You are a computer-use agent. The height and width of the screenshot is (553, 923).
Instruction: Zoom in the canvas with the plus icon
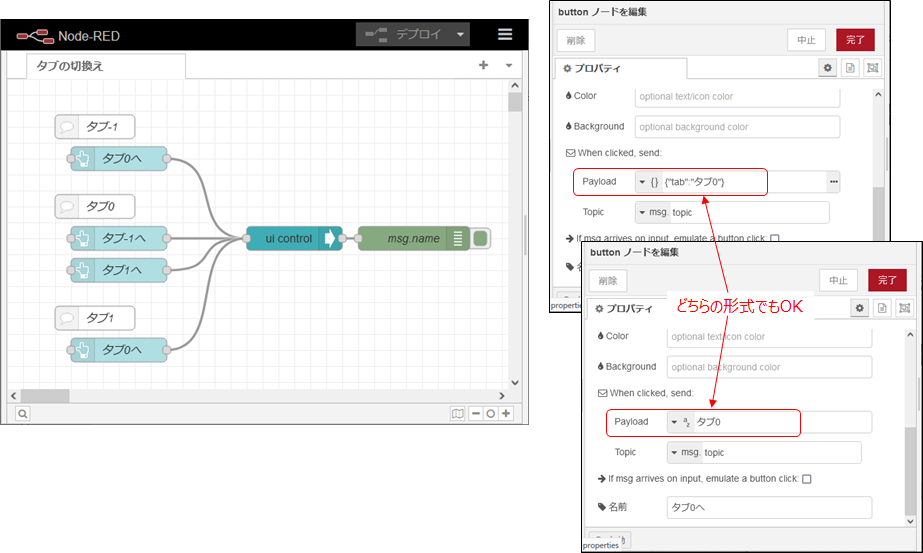coord(507,413)
